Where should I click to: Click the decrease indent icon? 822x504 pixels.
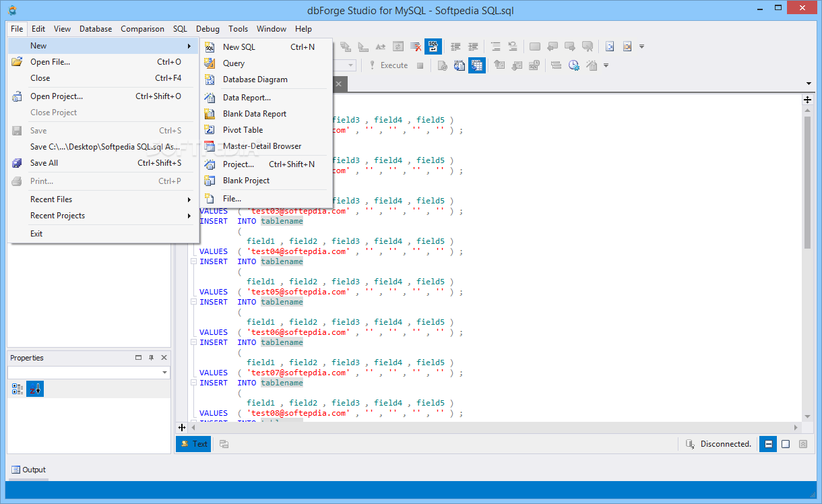pos(455,46)
